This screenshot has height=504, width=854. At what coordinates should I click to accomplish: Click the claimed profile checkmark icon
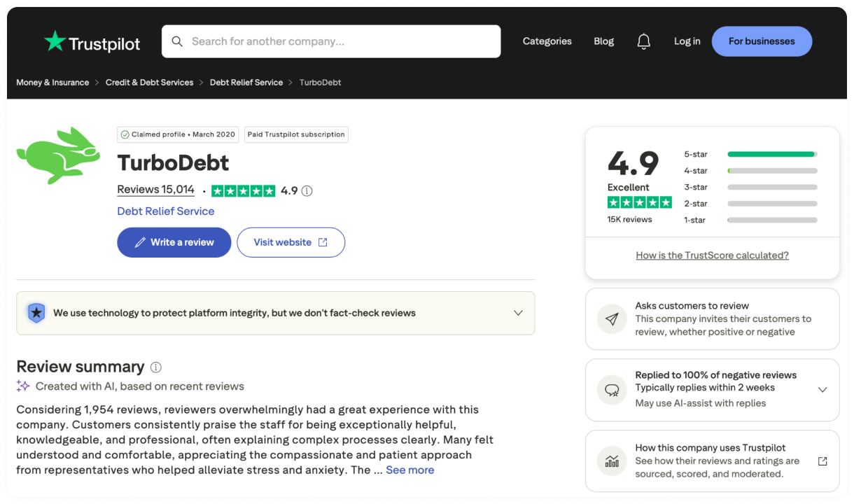tap(125, 134)
